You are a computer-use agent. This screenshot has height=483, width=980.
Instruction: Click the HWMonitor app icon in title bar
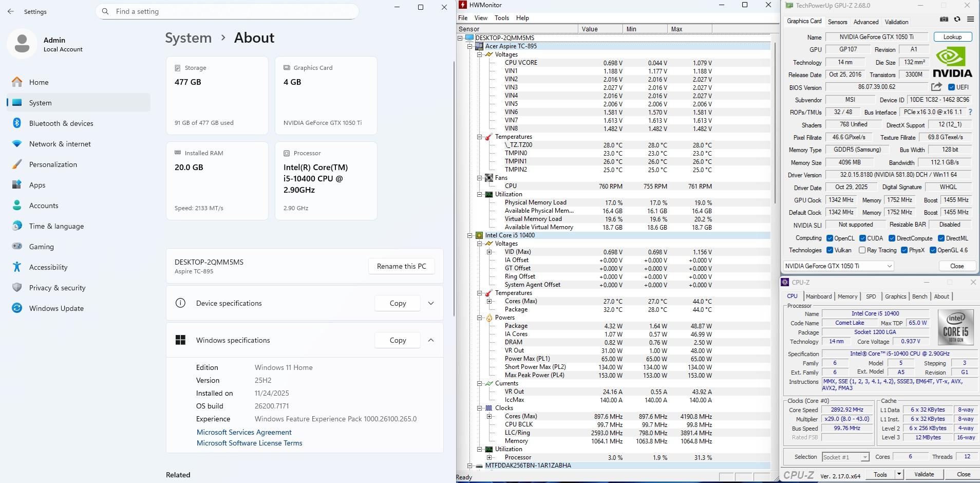[463, 5]
